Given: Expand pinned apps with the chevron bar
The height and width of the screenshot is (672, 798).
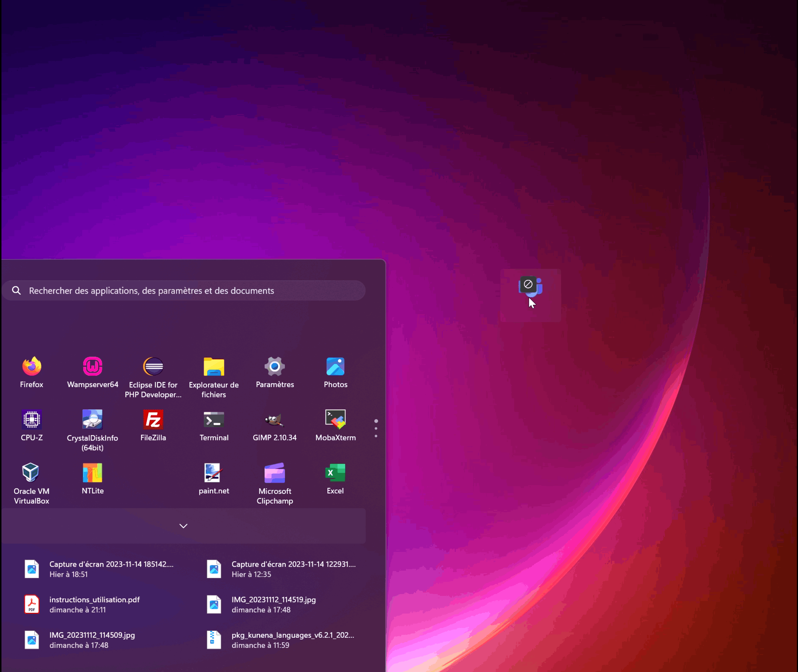Looking at the screenshot, I should [x=183, y=526].
